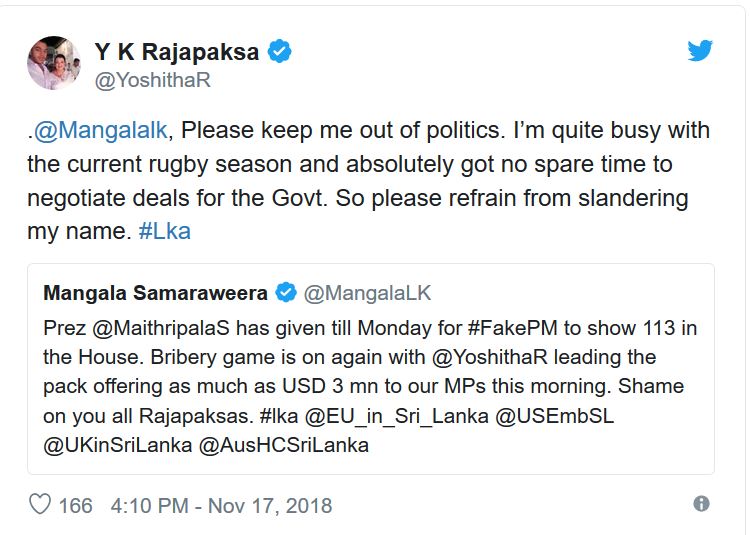The width and height of the screenshot is (750, 535).
Task: Click Mangala Samaraweera's verified badge
Action: (x=286, y=293)
